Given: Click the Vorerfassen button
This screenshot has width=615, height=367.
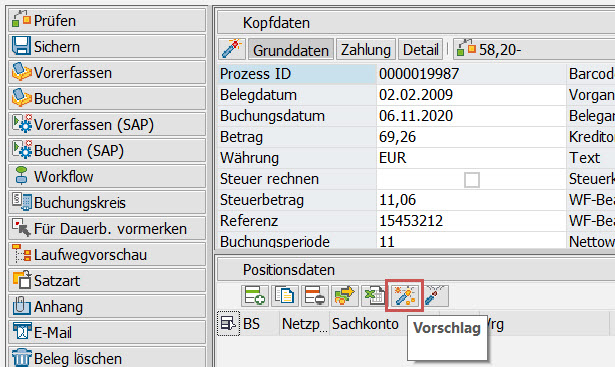Looking at the screenshot, I should coord(107,72).
